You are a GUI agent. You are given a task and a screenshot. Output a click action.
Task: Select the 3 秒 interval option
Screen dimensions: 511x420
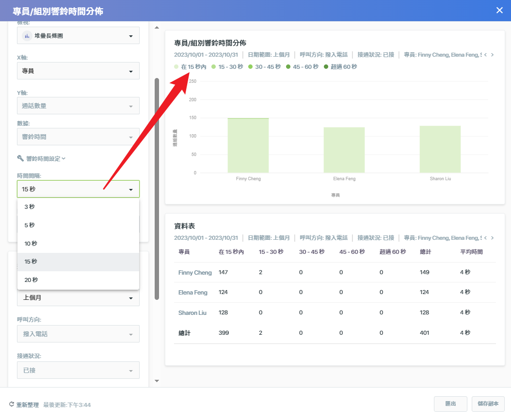click(x=78, y=207)
